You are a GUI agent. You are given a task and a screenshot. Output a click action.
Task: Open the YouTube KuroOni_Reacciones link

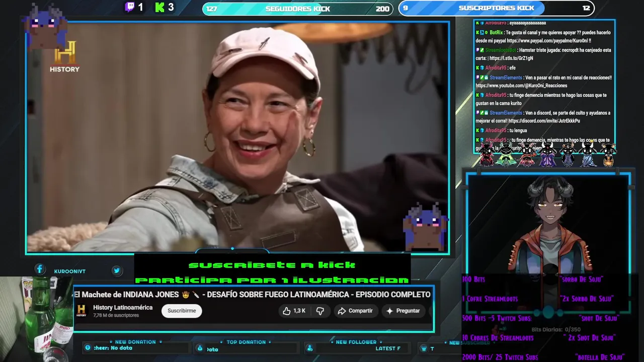(521, 85)
